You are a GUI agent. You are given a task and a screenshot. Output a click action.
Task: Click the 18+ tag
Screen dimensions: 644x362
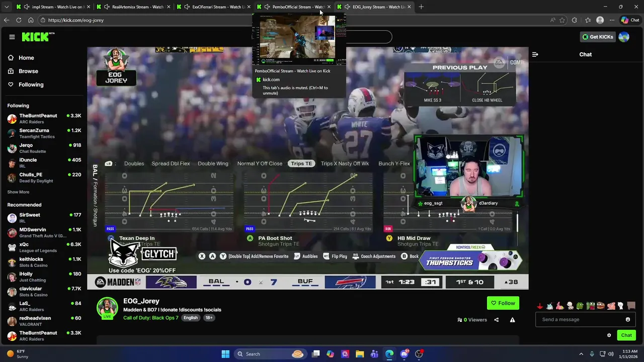(209, 318)
